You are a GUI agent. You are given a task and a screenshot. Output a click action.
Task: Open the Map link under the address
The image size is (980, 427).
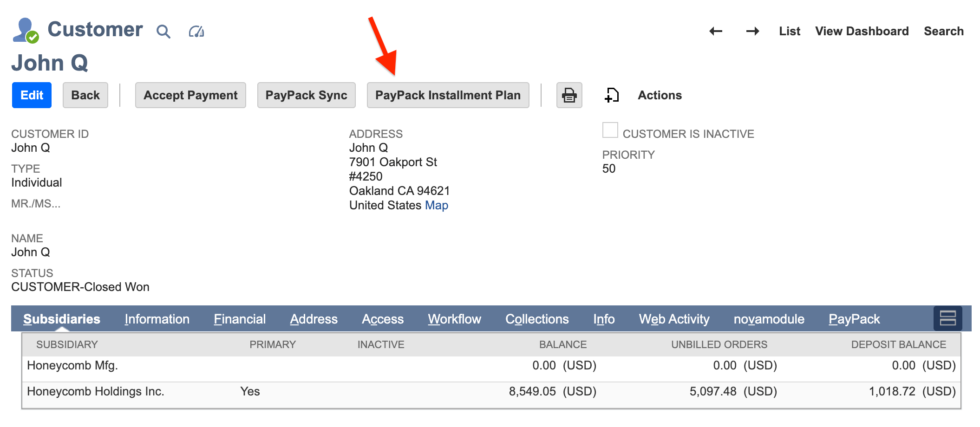436,205
